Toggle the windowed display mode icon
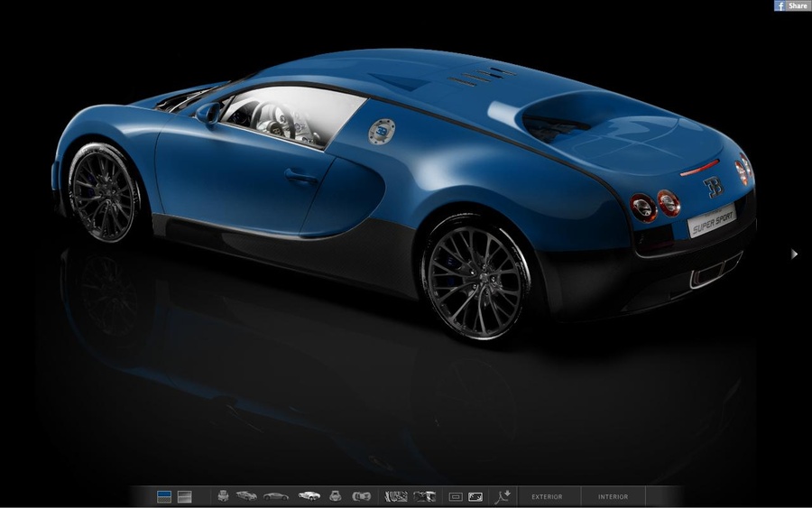 pyautogui.click(x=456, y=497)
